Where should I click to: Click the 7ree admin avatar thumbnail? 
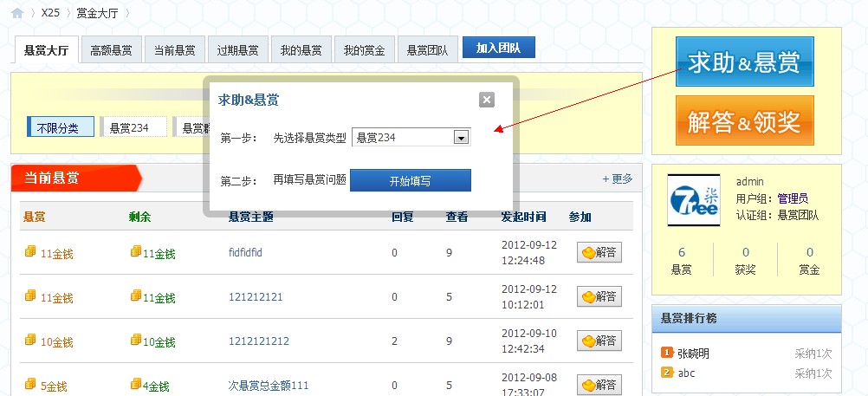click(x=694, y=199)
